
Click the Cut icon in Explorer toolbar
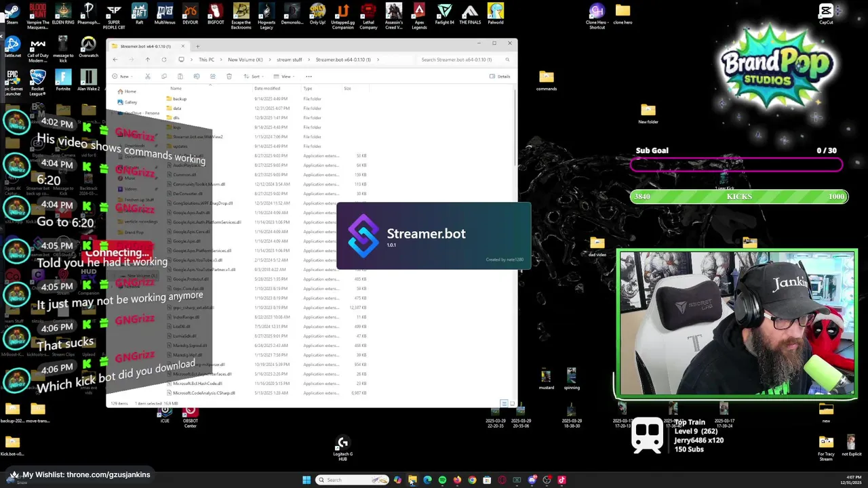147,76
